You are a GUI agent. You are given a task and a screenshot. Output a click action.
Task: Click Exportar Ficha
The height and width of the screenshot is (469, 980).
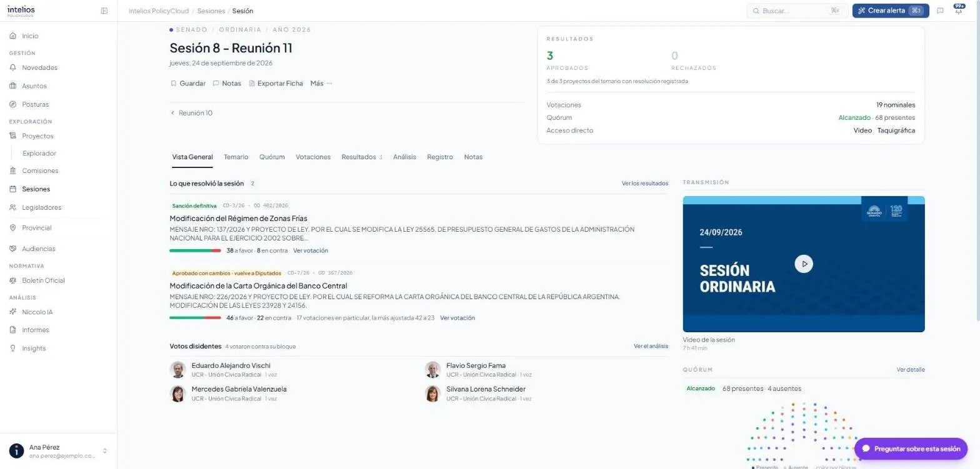pos(276,83)
